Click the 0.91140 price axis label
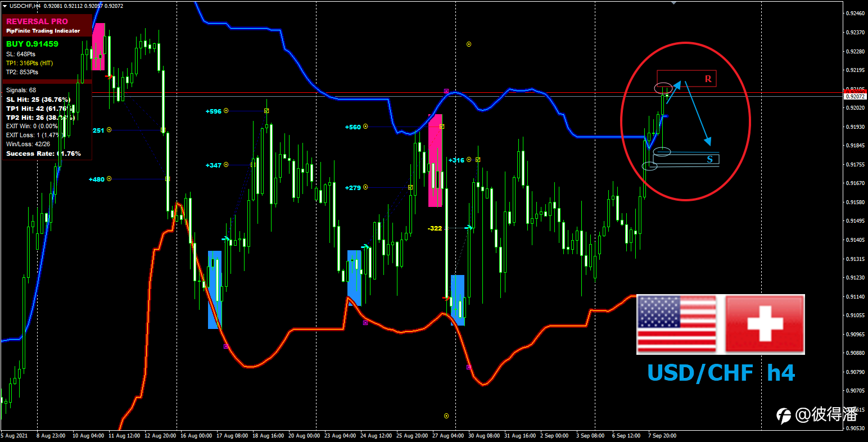The width and height of the screenshot is (868, 442). (x=855, y=296)
